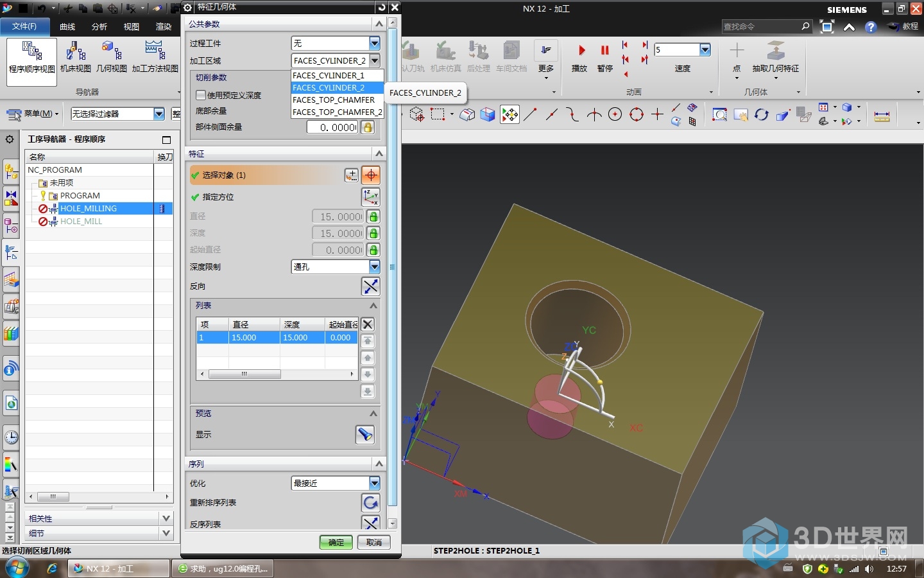
Task: Click the 点 (Point) tool
Action: (x=737, y=57)
